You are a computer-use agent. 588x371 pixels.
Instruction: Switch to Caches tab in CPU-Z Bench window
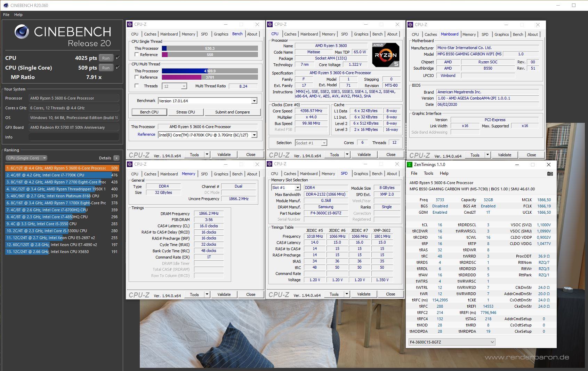pos(150,34)
